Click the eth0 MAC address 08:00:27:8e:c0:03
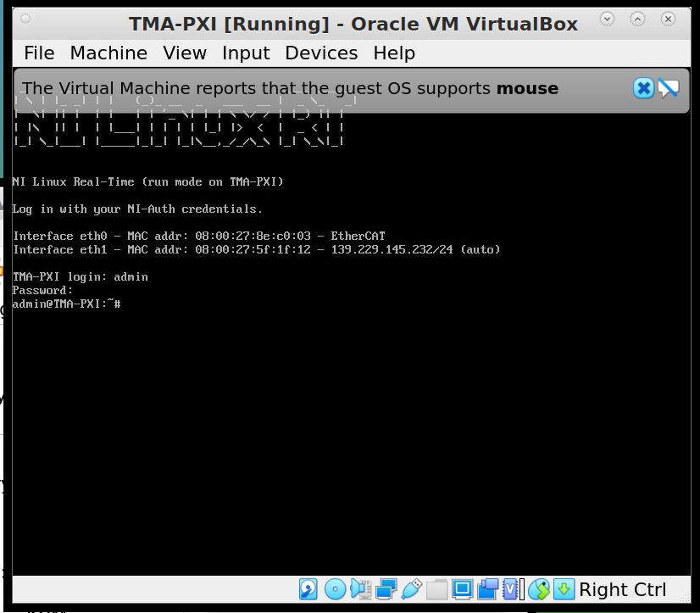The height and width of the screenshot is (613, 700). 253,236
